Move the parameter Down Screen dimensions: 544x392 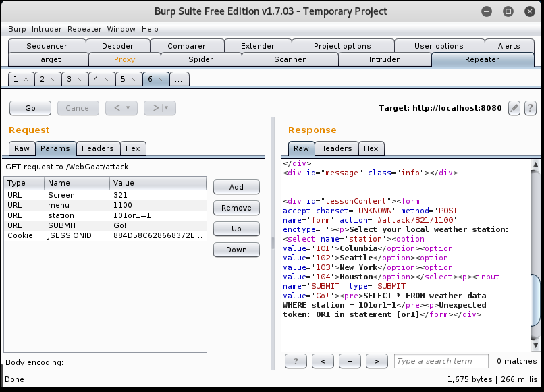[236, 250]
